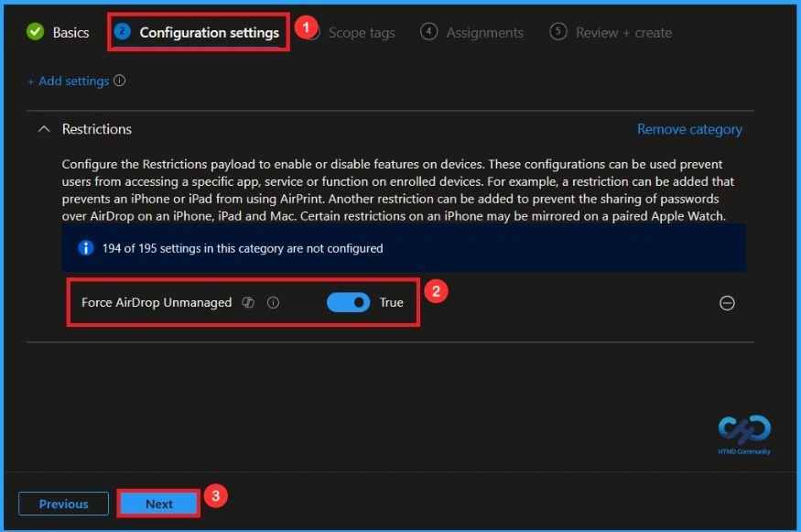Click the chevron next to Restrictions
The image size is (801, 532).
point(44,129)
